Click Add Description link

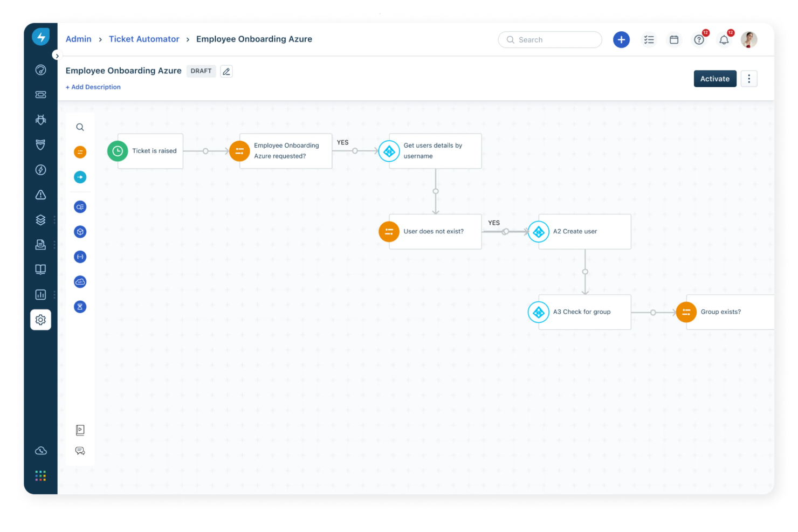click(93, 87)
